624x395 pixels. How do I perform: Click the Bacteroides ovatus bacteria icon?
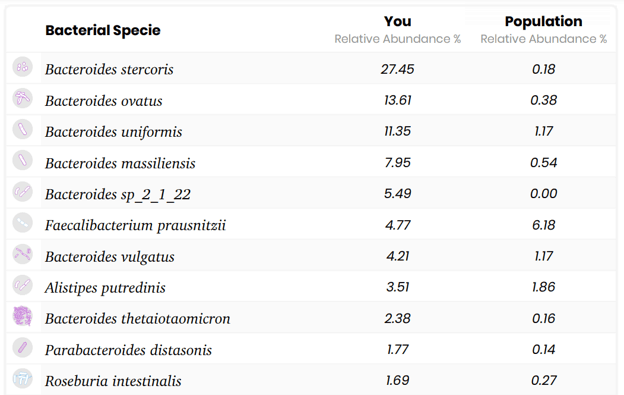click(22, 98)
